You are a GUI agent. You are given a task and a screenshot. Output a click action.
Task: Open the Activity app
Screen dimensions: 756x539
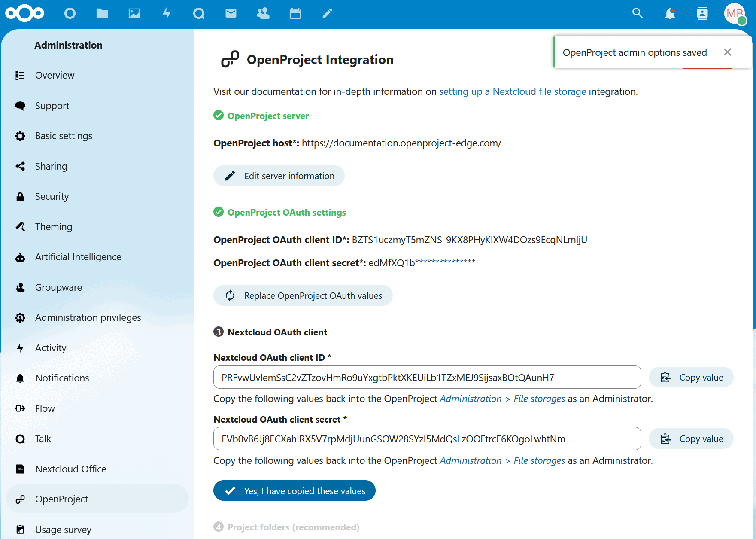(167, 13)
